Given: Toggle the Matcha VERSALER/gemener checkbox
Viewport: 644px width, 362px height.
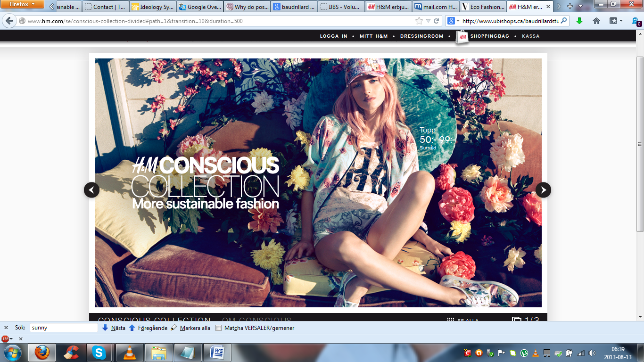Looking at the screenshot, I should click(218, 328).
